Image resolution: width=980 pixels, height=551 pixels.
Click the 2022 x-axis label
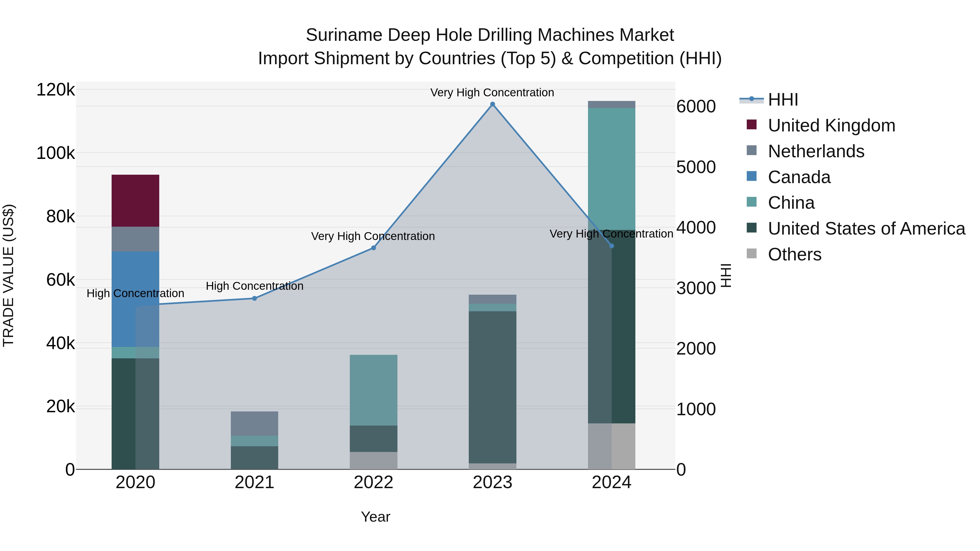pos(373,482)
